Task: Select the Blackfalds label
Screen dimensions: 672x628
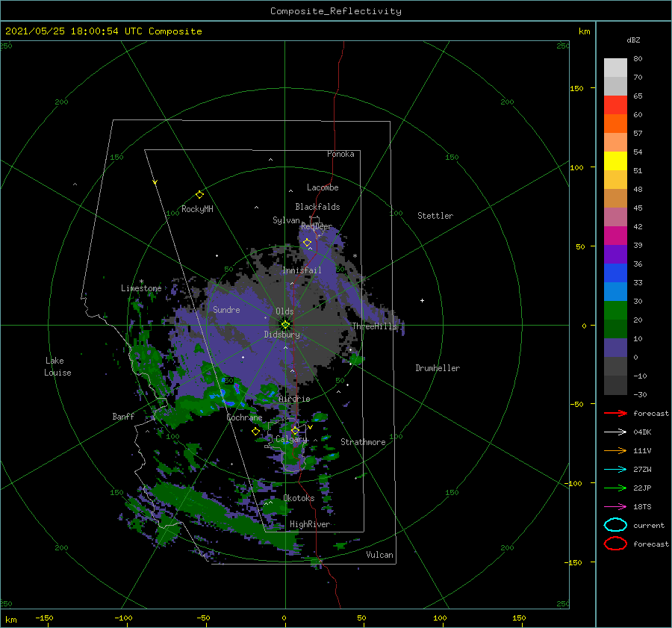Action: [x=317, y=207]
